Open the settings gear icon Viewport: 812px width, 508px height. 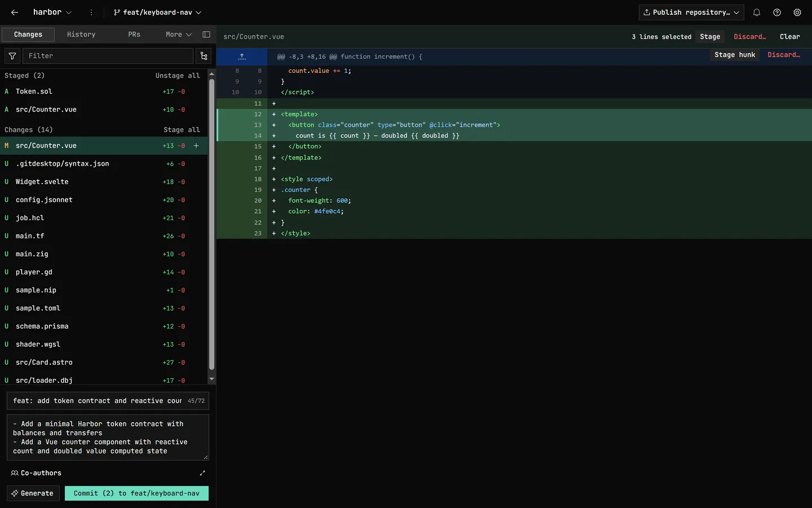click(797, 12)
